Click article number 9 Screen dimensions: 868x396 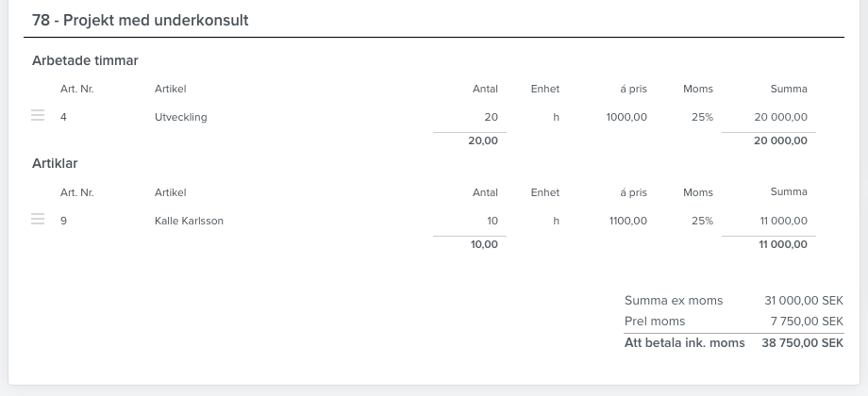63,221
